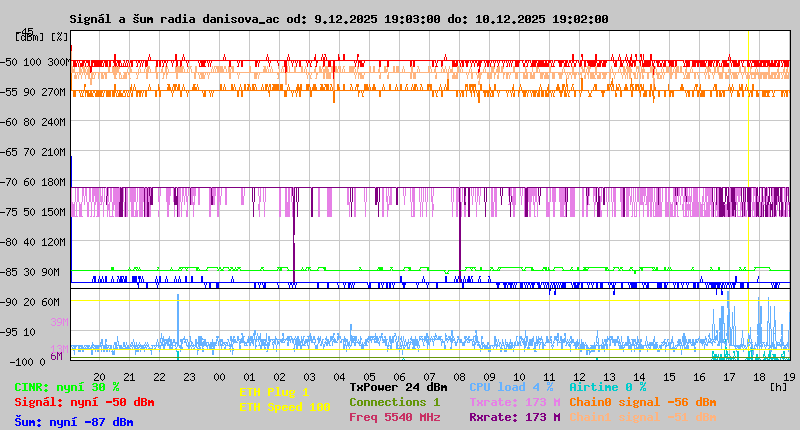Image resolution: width=800 pixels, height=430 pixels.
Task: Select the TxPower 24 dBm label
Action: pyautogui.click(x=398, y=387)
